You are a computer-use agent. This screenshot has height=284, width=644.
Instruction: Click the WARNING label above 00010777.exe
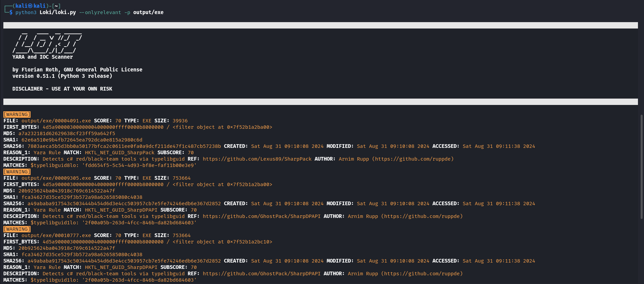click(x=17, y=229)
